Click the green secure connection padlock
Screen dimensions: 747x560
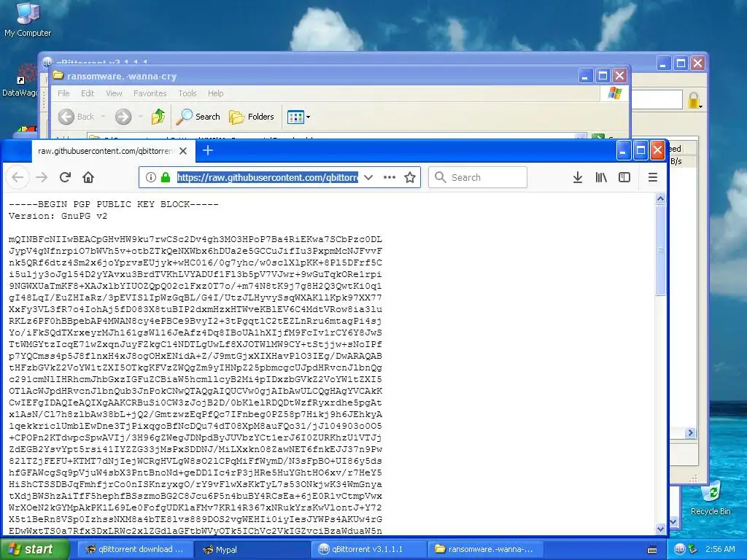(166, 178)
